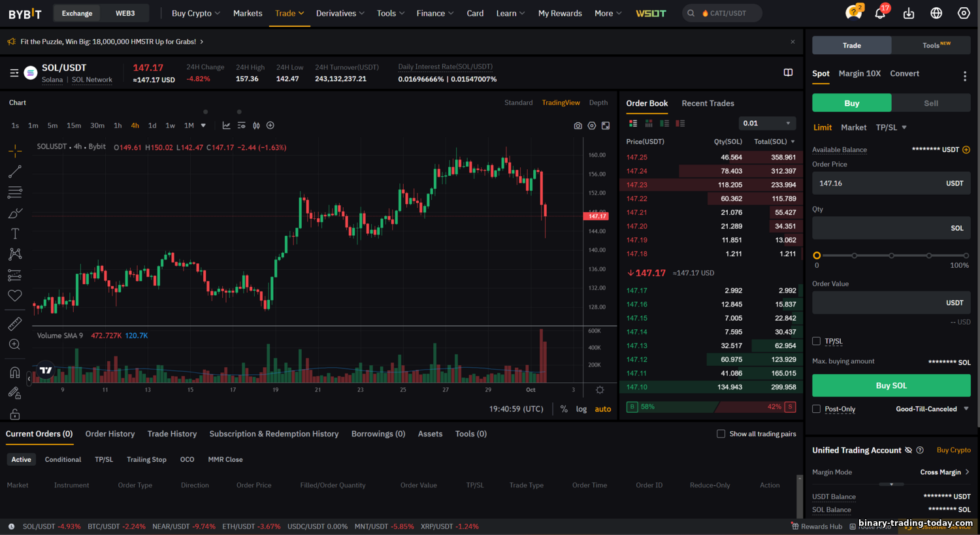Open the download app icon
Viewport: 980px width, 535px height.
coord(909,13)
